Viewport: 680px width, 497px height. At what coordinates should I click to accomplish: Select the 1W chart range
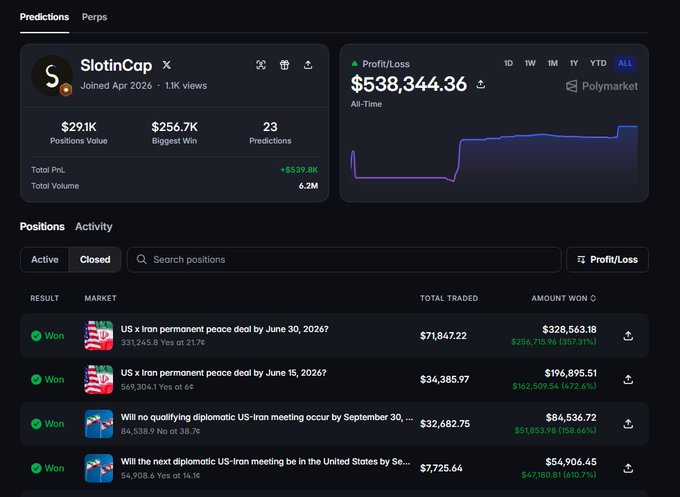pos(530,63)
